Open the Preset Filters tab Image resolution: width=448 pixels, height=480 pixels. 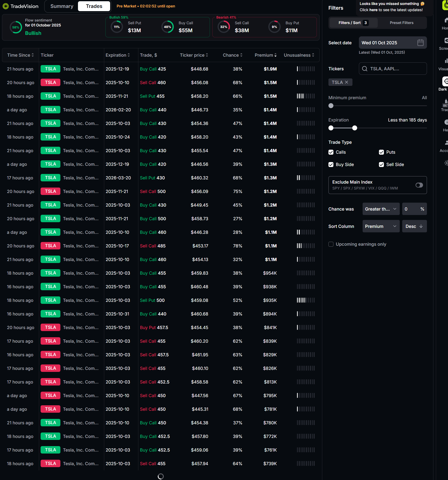[401, 23]
